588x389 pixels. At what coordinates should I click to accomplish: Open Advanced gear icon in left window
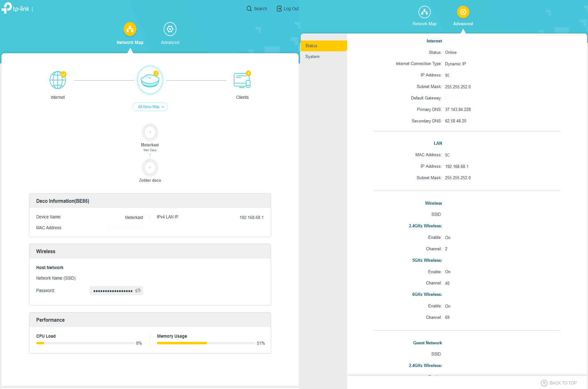pyautogui.click(x=170, y=29)
